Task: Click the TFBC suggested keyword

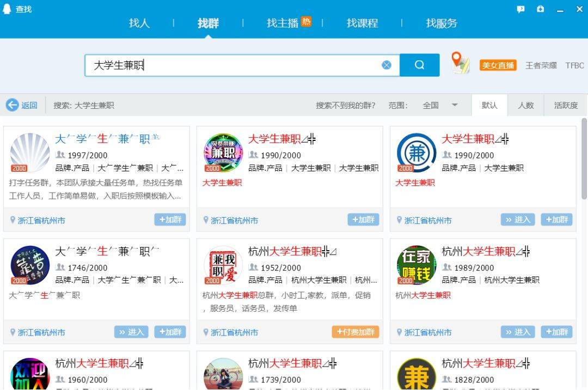Action: (574, 65)
